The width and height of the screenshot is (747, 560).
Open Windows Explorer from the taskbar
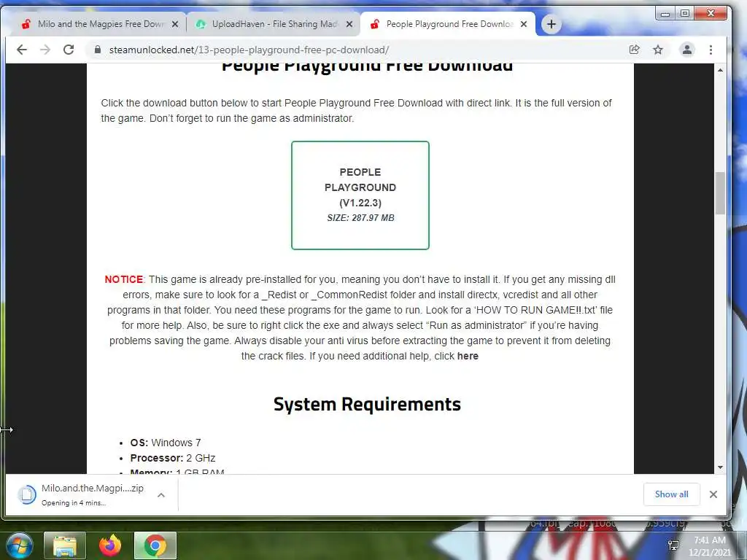click(65, 545)
